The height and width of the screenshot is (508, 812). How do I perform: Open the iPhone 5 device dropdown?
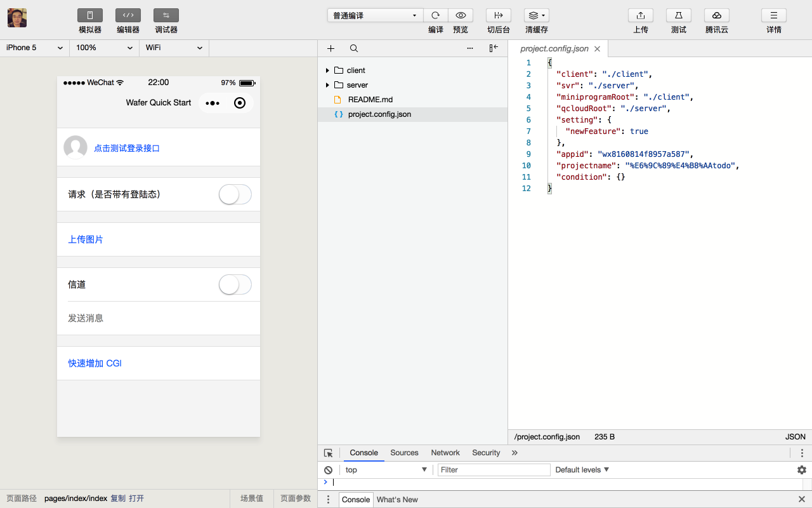coord(34,48)
